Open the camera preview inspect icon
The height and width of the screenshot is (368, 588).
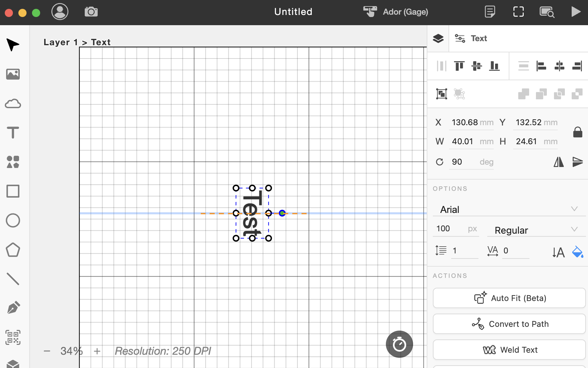547,12
